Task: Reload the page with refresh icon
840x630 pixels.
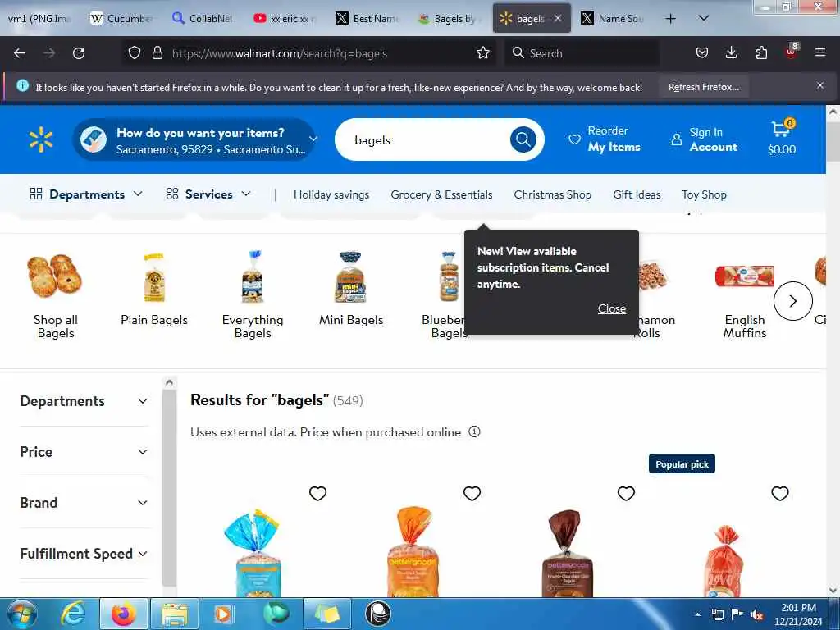Action: click(x=79, y=53)
